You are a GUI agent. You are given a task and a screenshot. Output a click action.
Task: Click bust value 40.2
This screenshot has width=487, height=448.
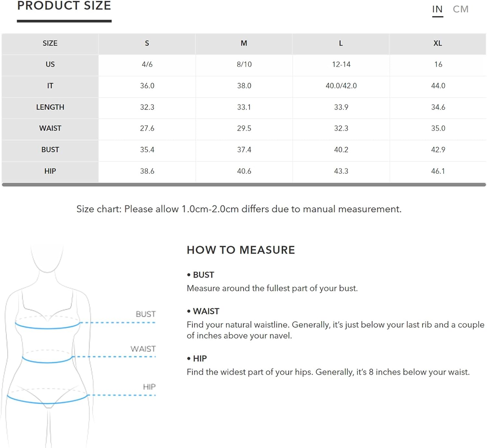click(x=341, y=150)
